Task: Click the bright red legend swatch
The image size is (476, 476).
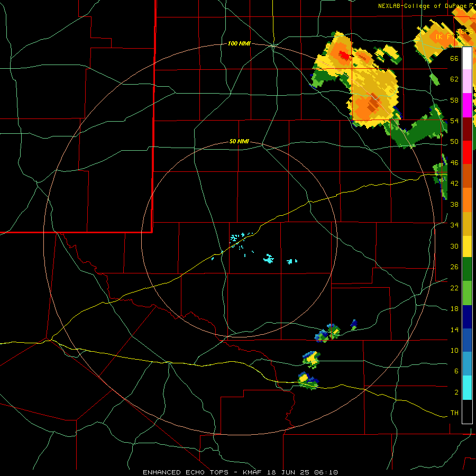Action: [x=467, y=152]
